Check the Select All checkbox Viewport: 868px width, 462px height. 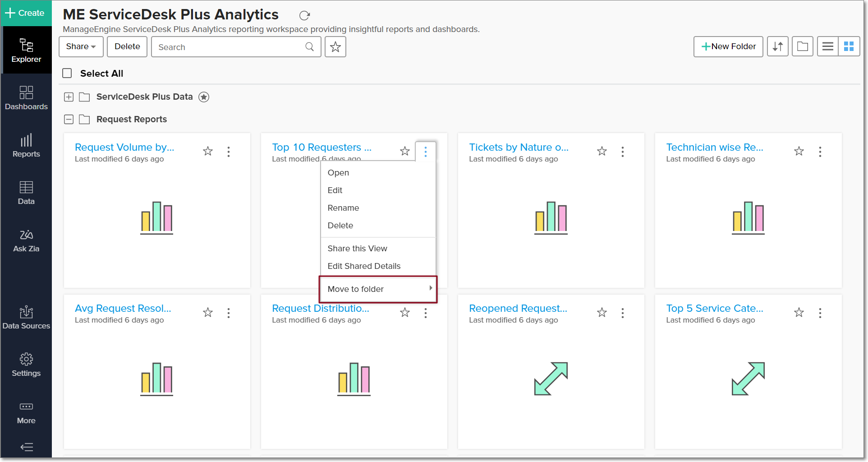[67, 73]
